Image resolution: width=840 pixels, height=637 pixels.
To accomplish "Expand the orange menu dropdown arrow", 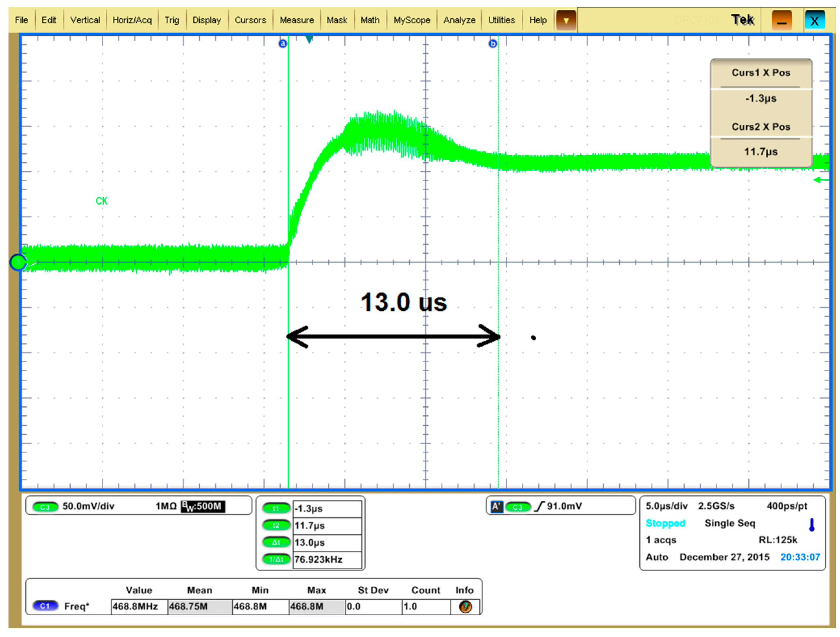I will pos(566,20).
